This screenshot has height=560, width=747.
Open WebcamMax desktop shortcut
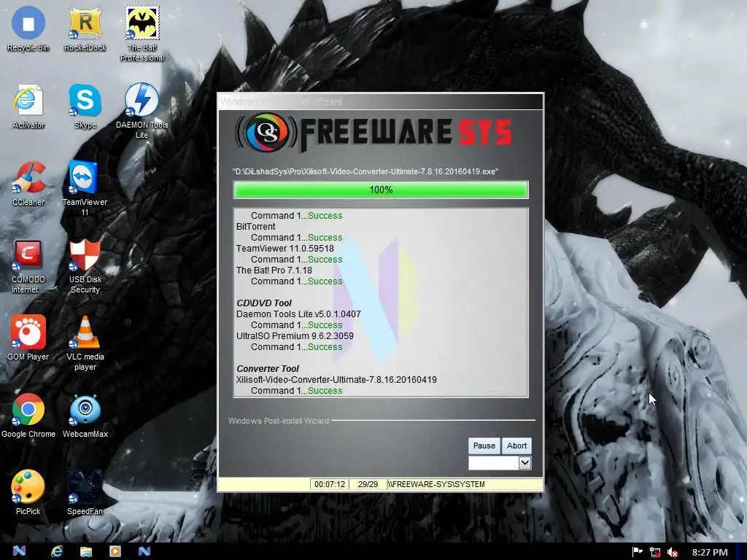click(x=85, y=415)
